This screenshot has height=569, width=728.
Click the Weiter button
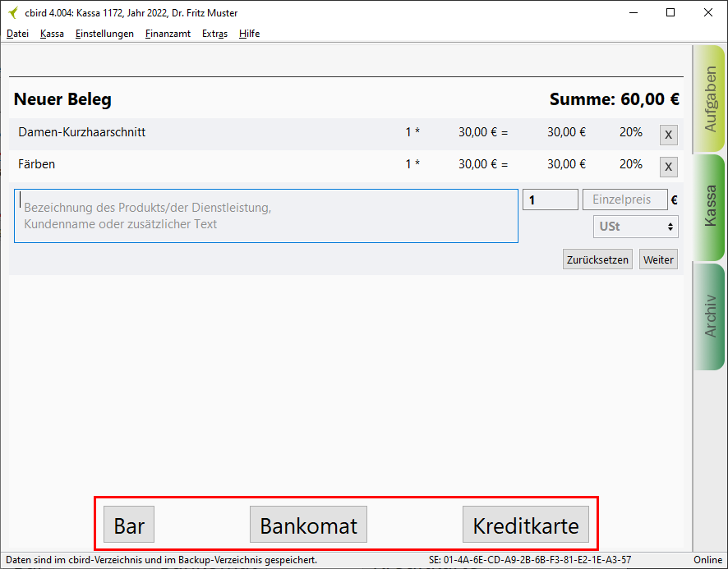[x=658, y=259]
